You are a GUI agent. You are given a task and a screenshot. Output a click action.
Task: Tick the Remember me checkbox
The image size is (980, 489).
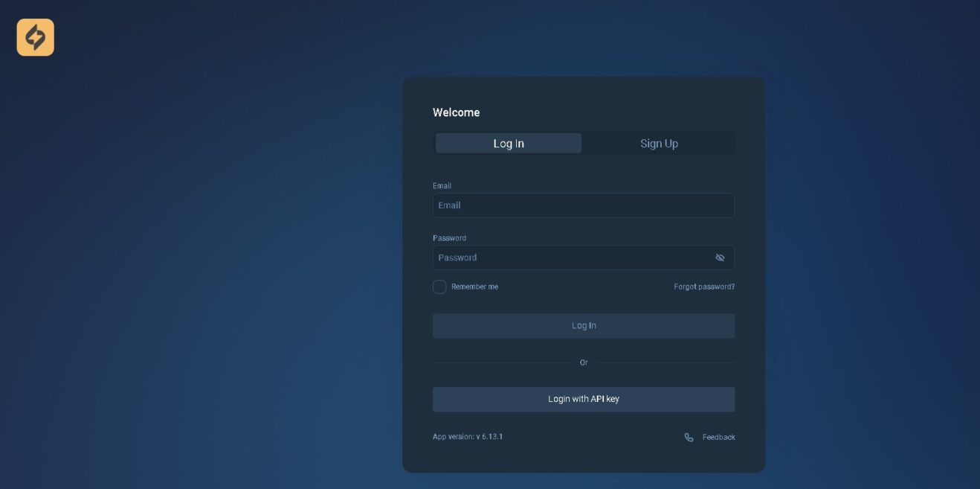(x=439, y=287)
